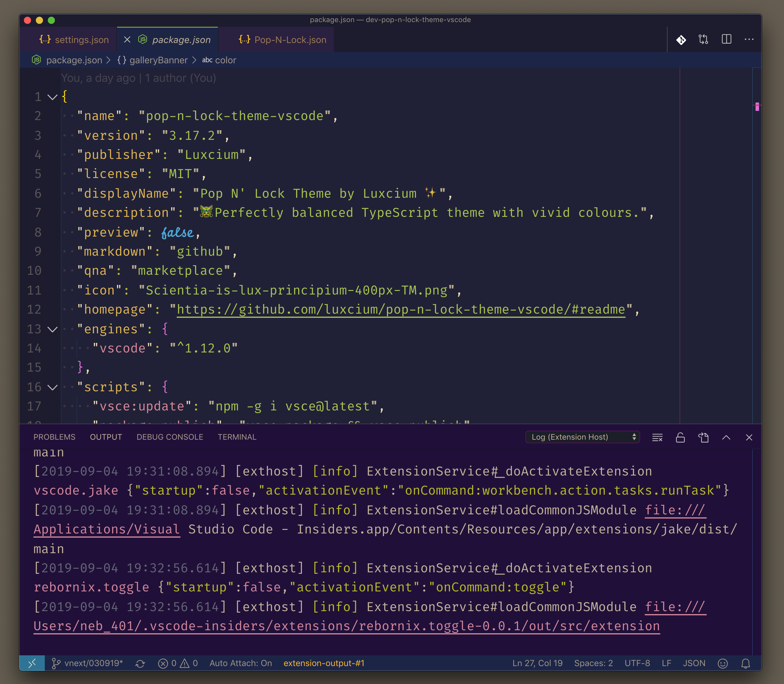Screen dimensions: 784x684
Task: Open the GitHub homepage readme link
Action: [x=401, y=309]
